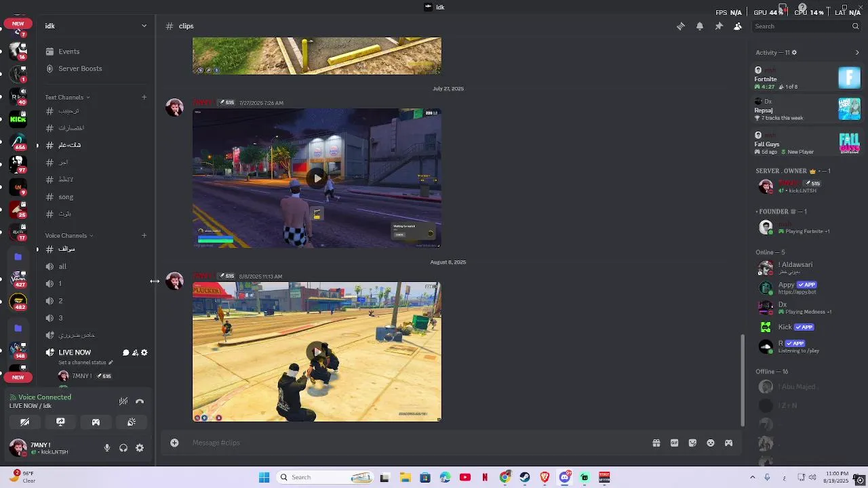Image resolution: width=868 pixels, height=488 pixels.
Task: Open the soundboard button
Action: coord(132,422)
